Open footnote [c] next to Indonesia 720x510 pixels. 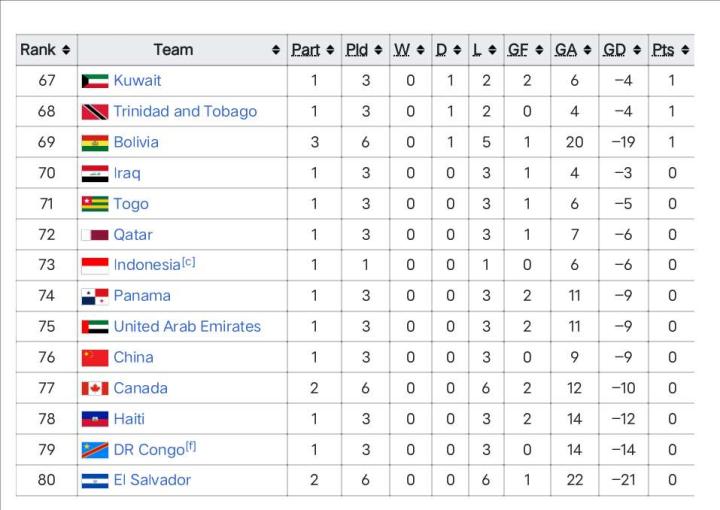[x=188, y=262]
